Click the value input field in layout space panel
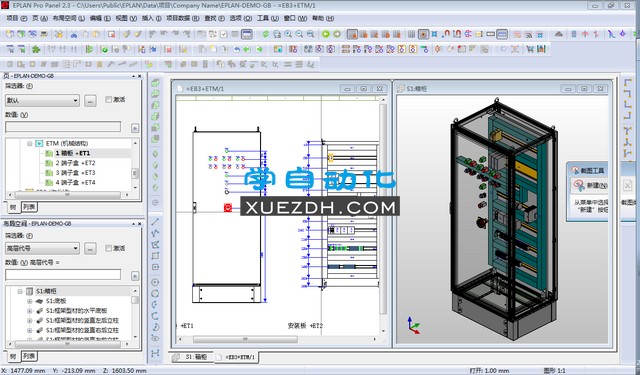The height and width of the screenshot is (375, 640). coord(63,275)
